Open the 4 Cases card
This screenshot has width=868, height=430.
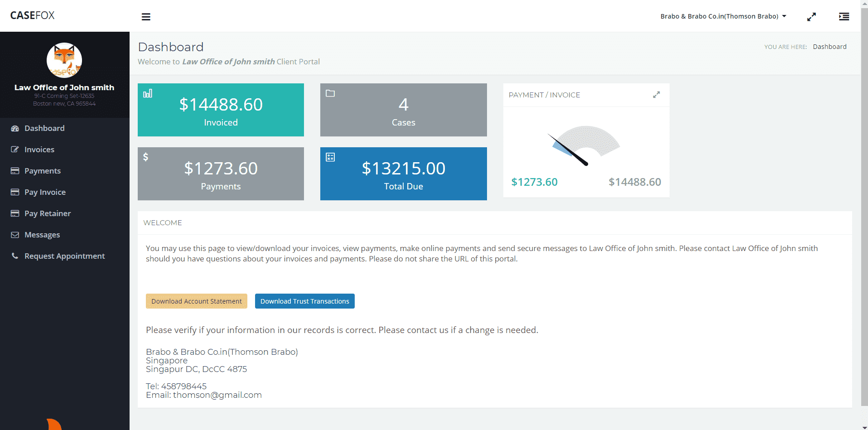(404, 110)
